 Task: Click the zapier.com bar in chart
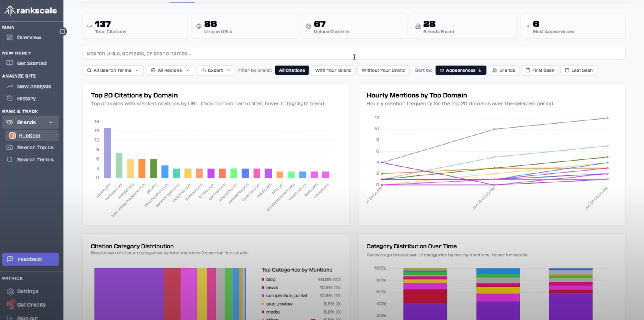pos(107,153)
